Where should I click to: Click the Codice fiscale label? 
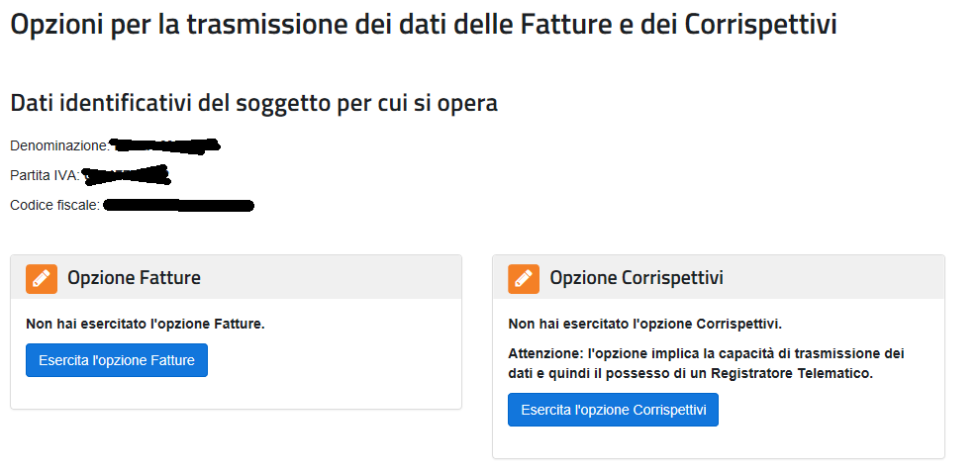[x=55, y=205]
